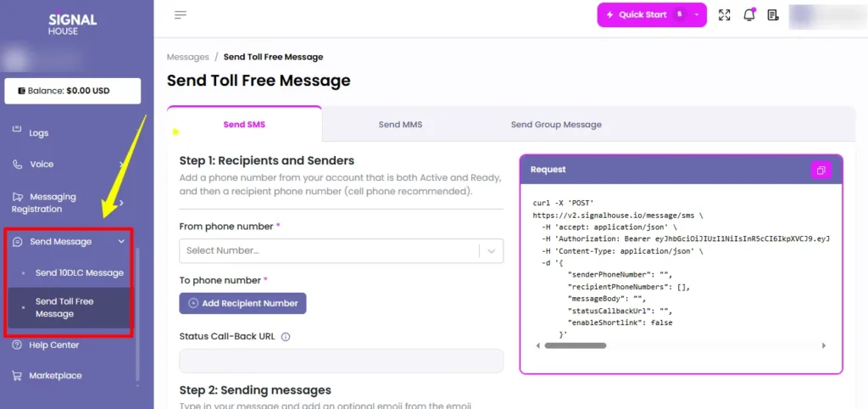868x409 pixels.
Task: Open the document notes icon in header
Action: coord(773,15)
